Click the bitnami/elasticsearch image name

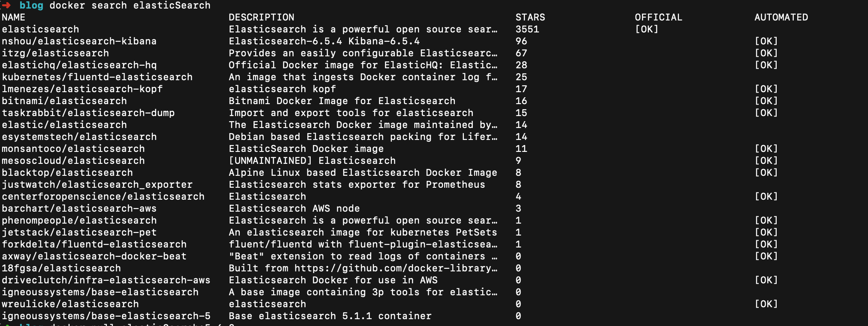click(64, 101)
